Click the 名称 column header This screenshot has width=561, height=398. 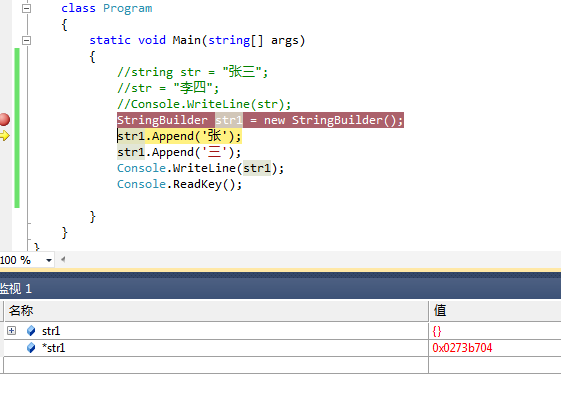pos(216,310)
